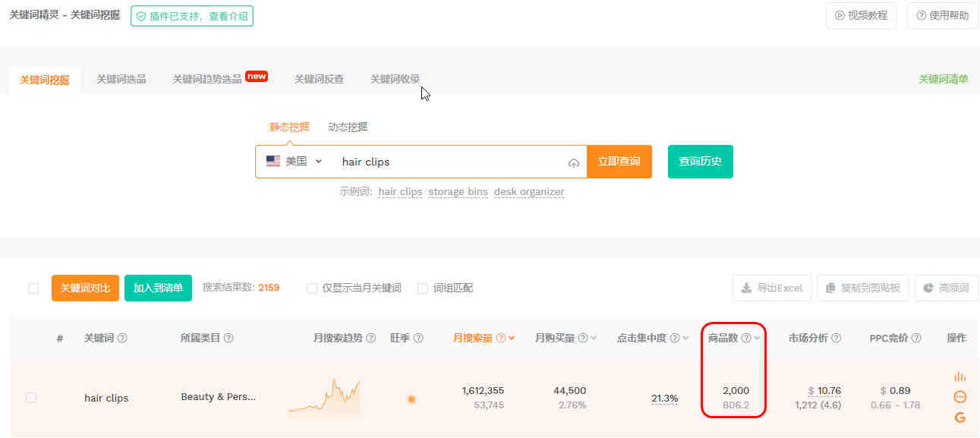Open 高频词 high-frequency words
980x438 pixels.
tap(947, 288)
